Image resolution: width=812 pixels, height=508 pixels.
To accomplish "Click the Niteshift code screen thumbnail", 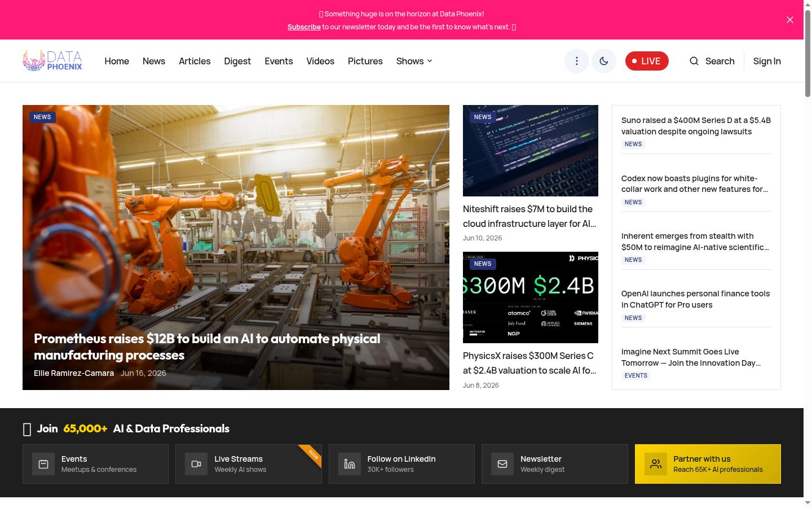I will [x=531, y=151].
